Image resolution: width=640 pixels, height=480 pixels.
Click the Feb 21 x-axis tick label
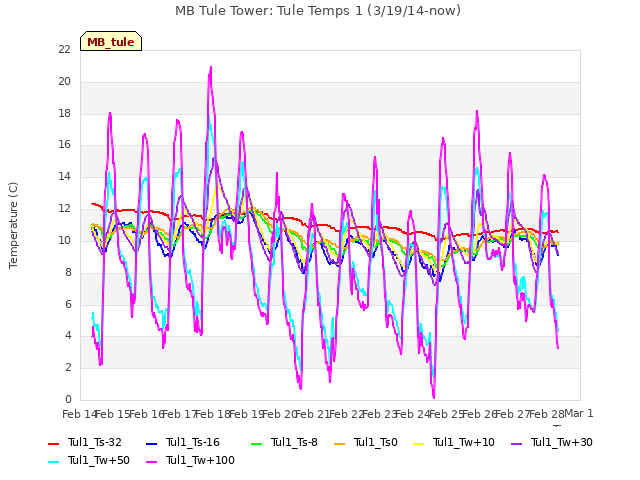click(313, 414)
